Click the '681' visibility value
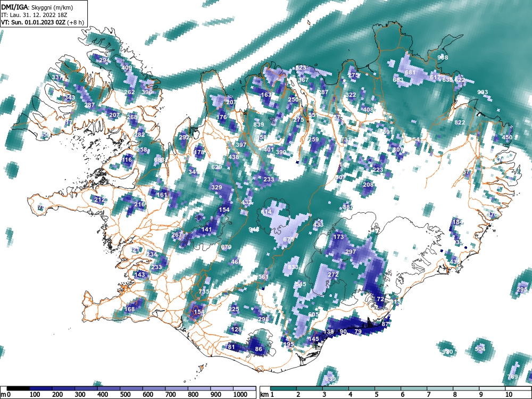532x399 pixels. click(410, 72)
